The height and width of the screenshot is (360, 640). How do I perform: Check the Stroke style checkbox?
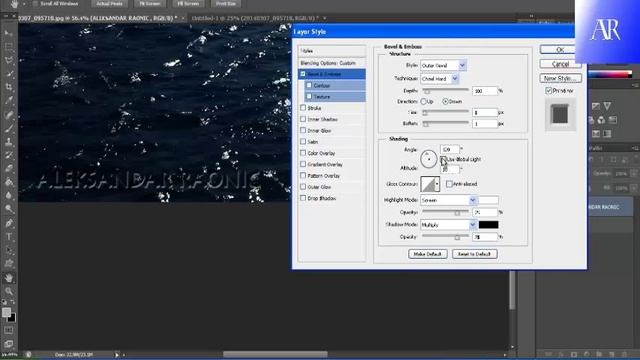click(303, 108)
